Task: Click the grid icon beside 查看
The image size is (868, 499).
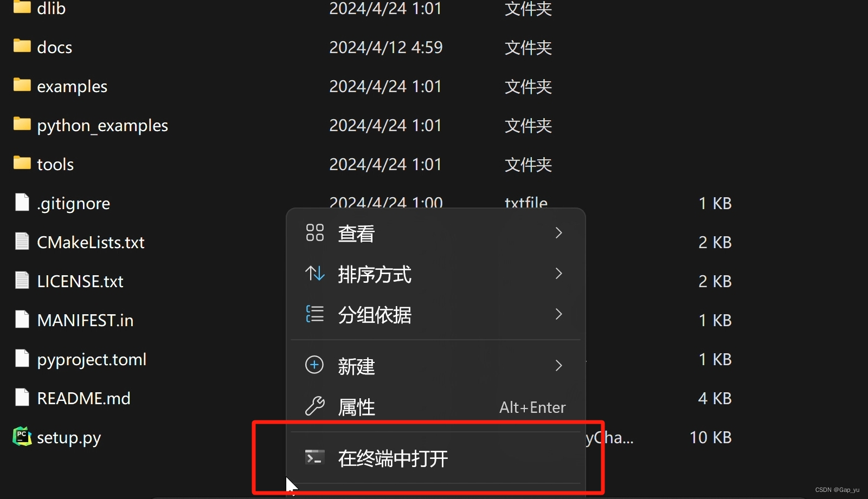Action: tap(314, 232)
